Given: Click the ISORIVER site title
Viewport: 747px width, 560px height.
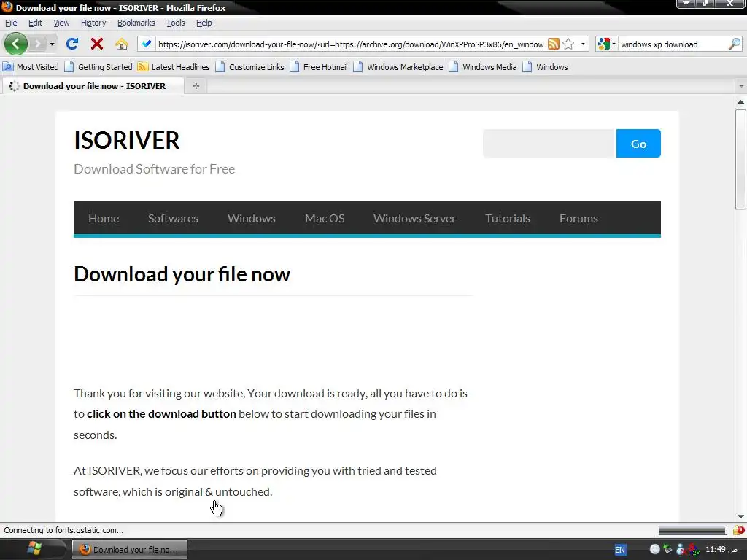Looking at the screenshot, I should pos(127,140).
